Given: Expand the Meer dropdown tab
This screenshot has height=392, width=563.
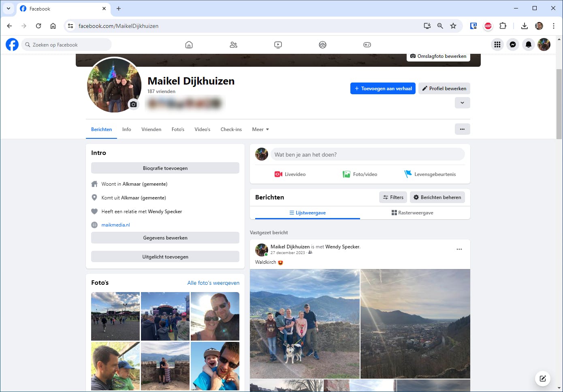Looking at the screenshot, I should (x=260, y=129).
